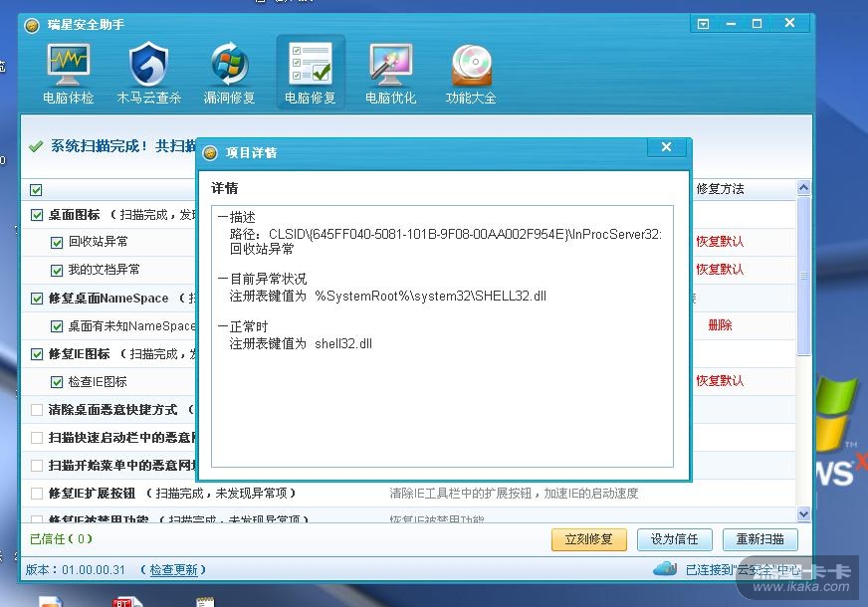Uncheck the 修复IE图标 group checkbox
The width and height of the screenshot is (868, 607).
point(37,354)
